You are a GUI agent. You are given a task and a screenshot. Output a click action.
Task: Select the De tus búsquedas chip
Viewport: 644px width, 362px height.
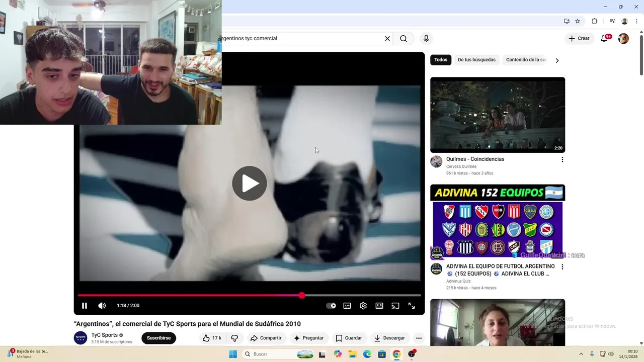pyautogui.click(x=476, y=60)
